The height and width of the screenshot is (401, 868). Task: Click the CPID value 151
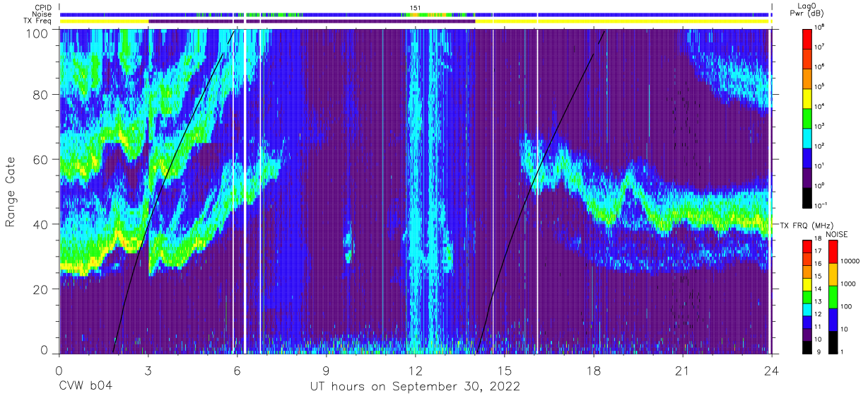[416, 7]
